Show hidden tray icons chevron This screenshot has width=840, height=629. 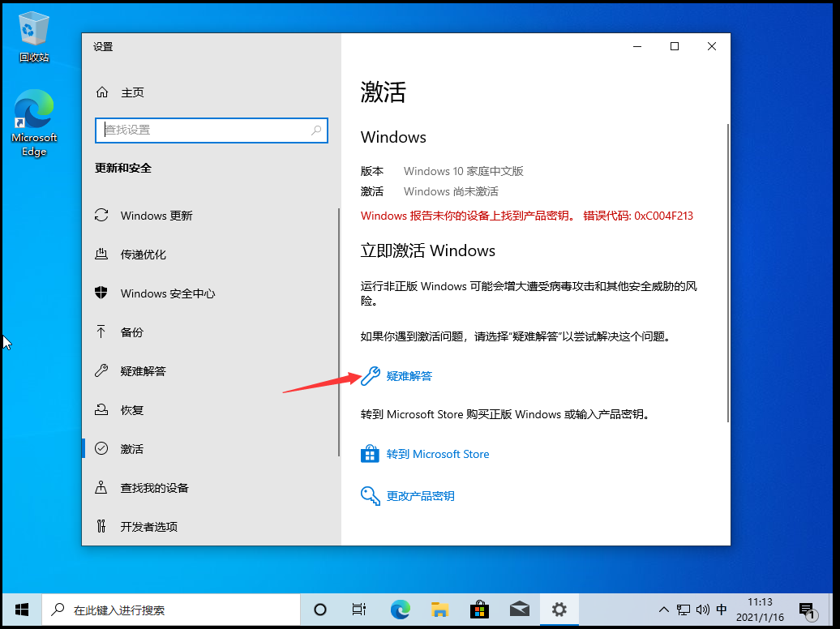click(664, 610)
